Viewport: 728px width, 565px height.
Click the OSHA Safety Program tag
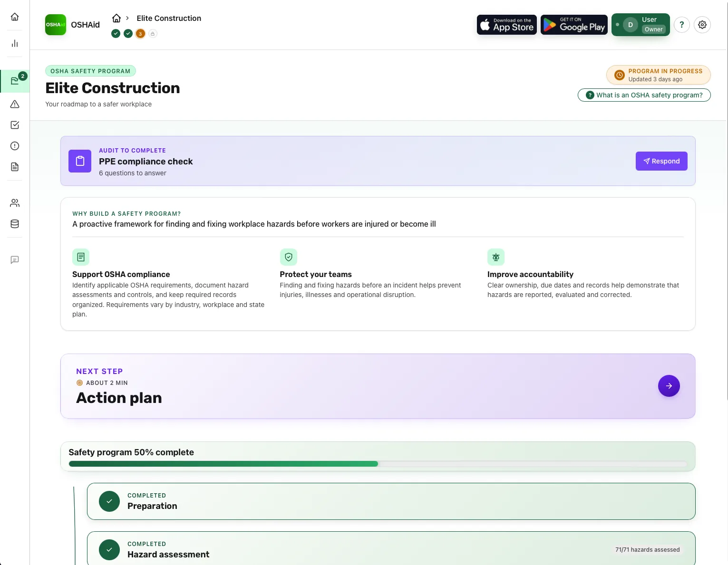90,71
